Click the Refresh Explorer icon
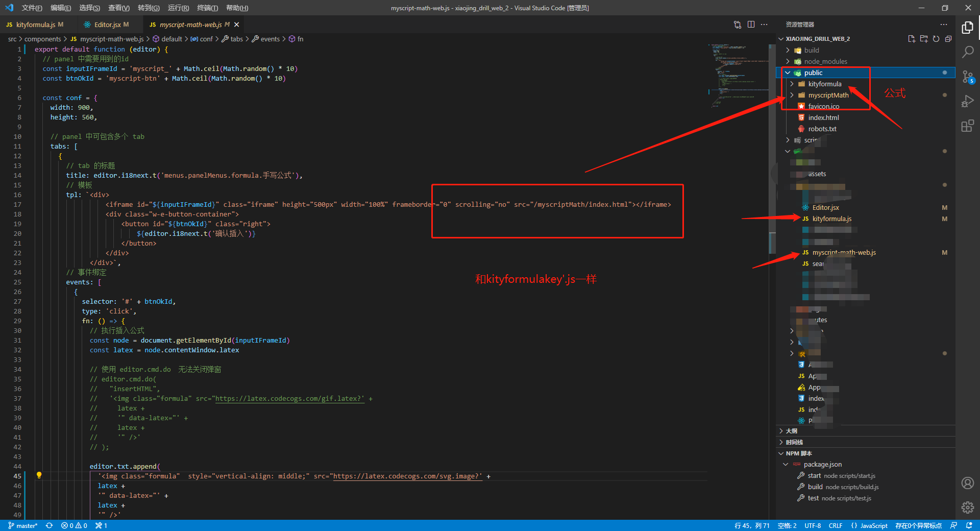 click(x=936, y=39)
